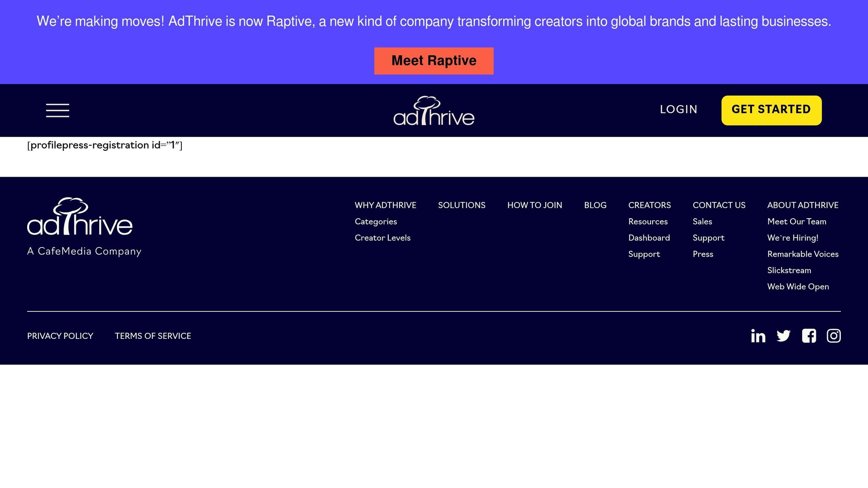Open the hamburger navigation menu
The image size is (868, 488).
(58, 110)
